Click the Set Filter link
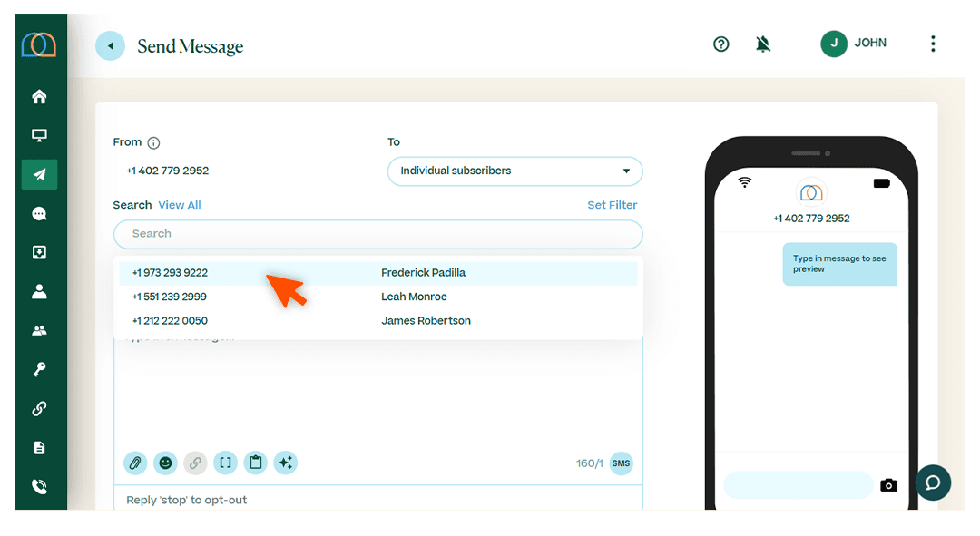The height and width of the screenshot is (536, 980). point(612,205)
